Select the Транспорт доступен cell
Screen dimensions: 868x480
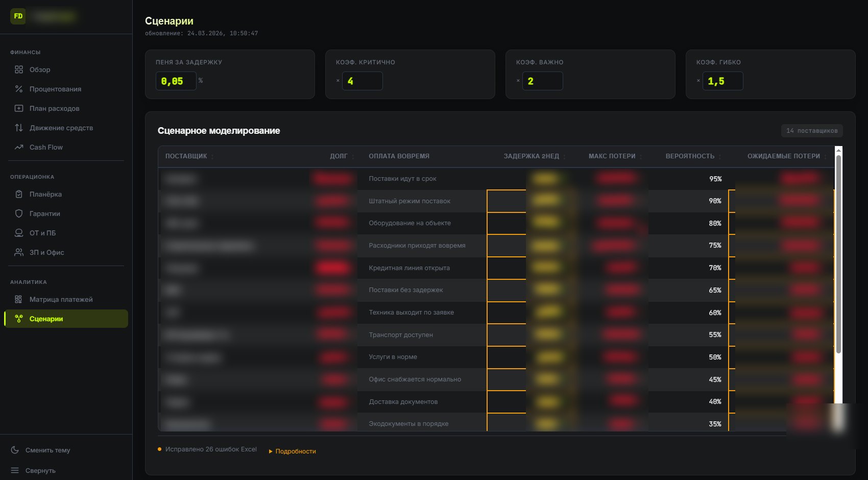click(401, 335)
